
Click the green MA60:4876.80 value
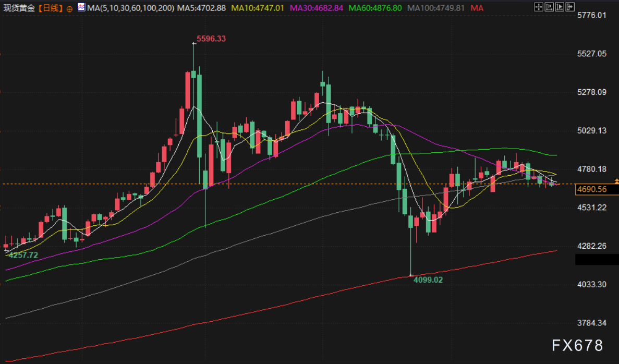(375, 8)
